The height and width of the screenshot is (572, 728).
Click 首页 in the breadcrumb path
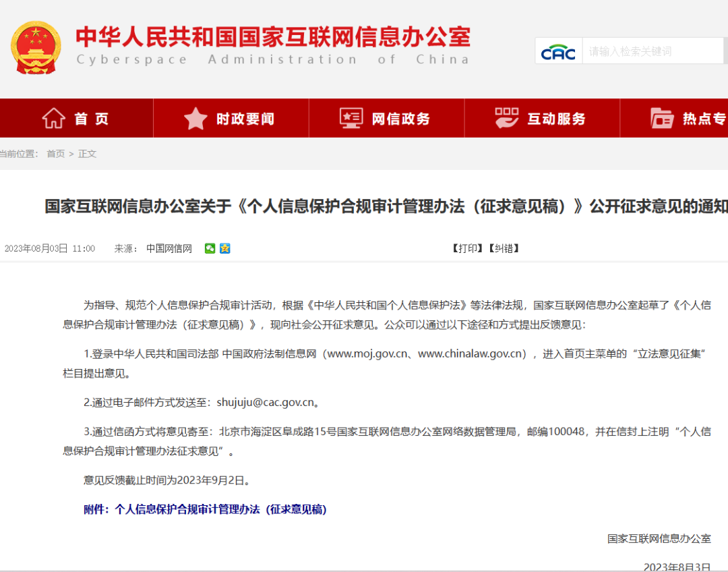tap(55, 154)
